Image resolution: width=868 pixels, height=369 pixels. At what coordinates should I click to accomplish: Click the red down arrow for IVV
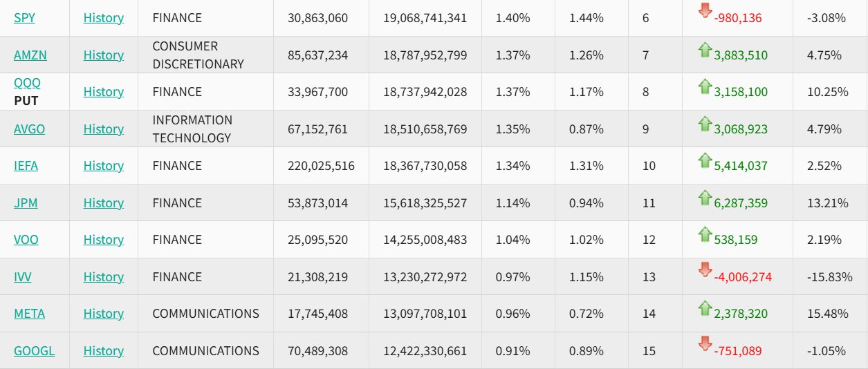[x=705, y=269]
